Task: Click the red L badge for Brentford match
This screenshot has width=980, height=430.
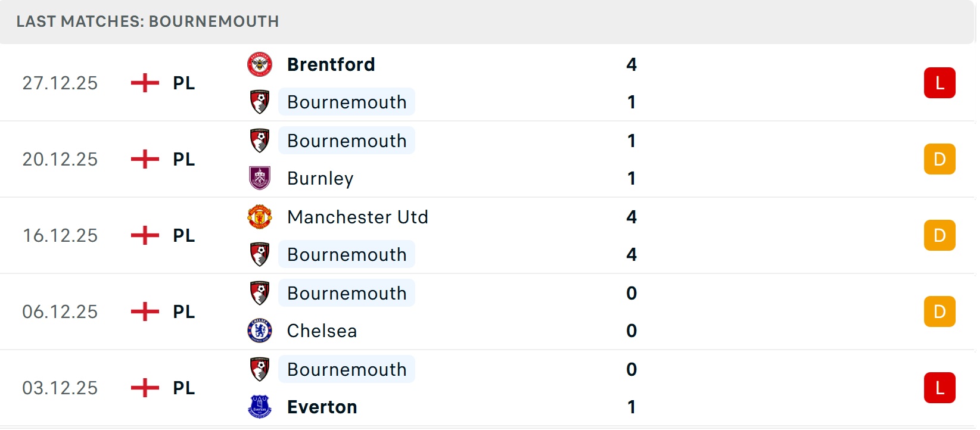Action: pos(939,83)
